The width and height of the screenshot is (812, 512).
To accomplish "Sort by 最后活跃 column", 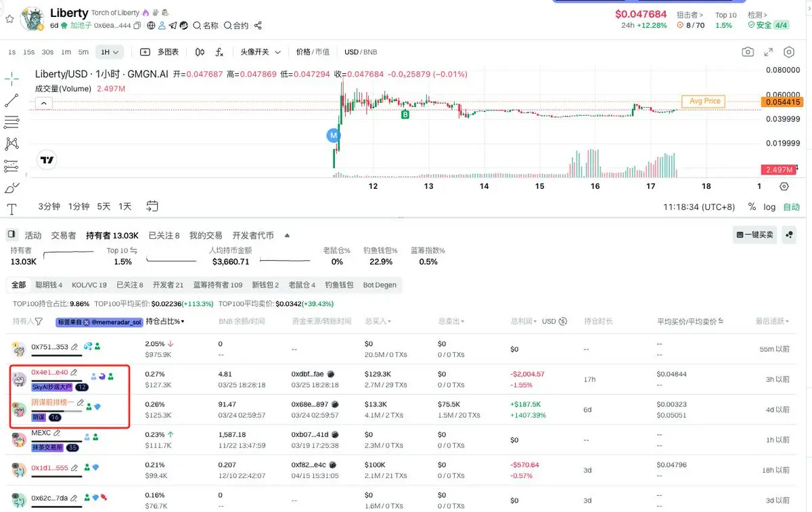I will 772,322.
